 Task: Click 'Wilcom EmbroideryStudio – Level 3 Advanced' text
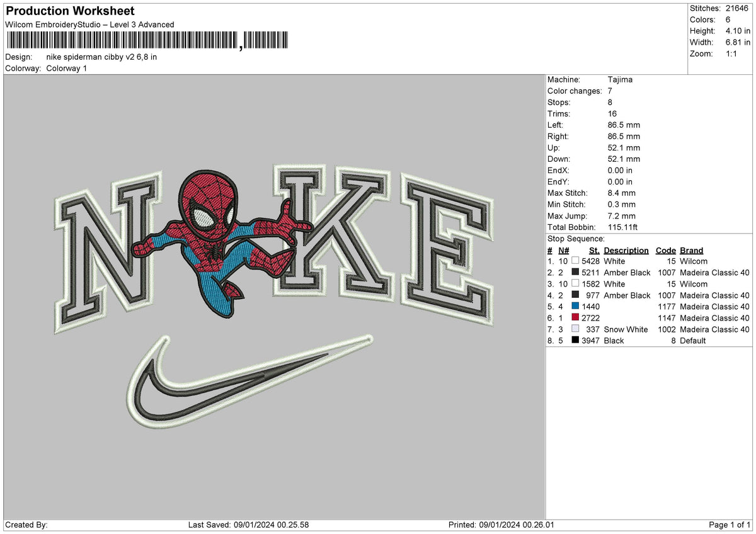click(x=89, y=25)
